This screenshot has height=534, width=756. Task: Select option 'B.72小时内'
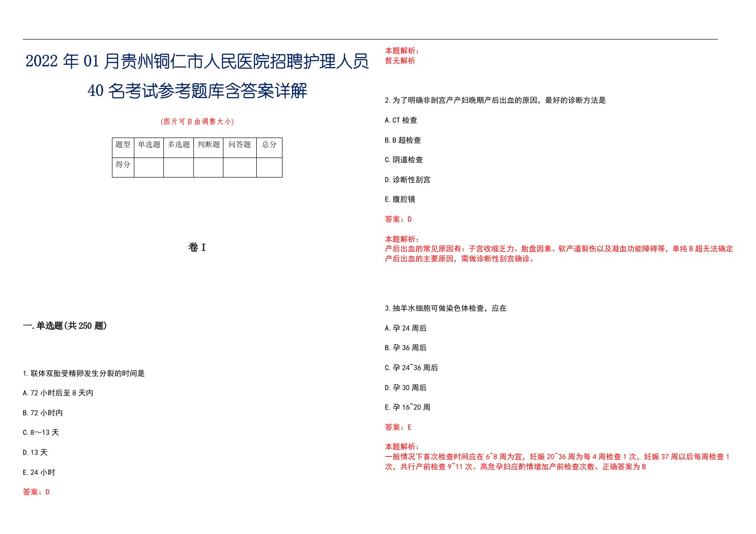tap(43, 413)
